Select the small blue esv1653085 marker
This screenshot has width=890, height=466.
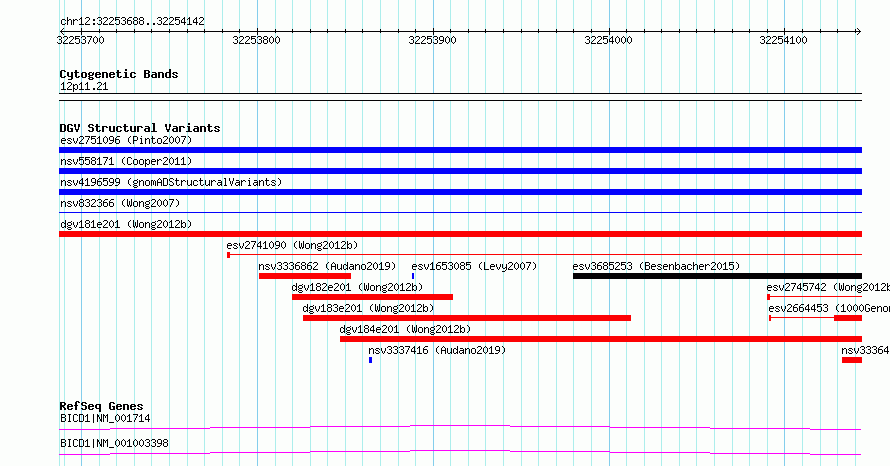click(x=413, y=276)
